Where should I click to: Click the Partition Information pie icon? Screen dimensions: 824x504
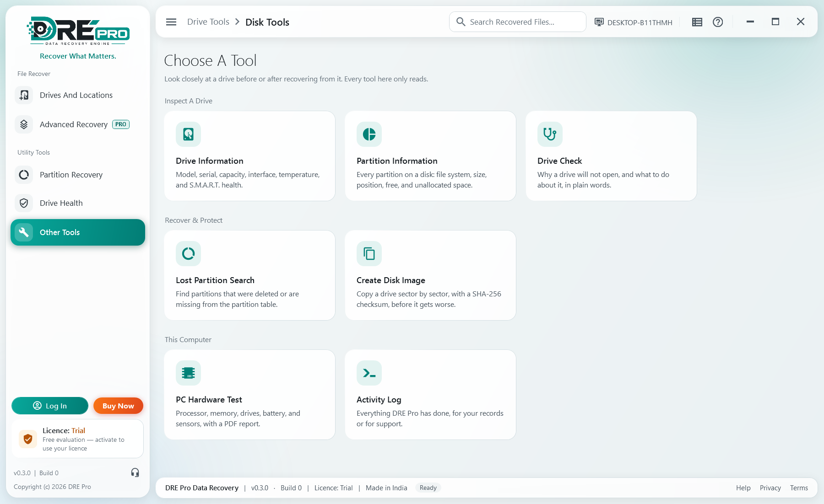coord(369,134)
